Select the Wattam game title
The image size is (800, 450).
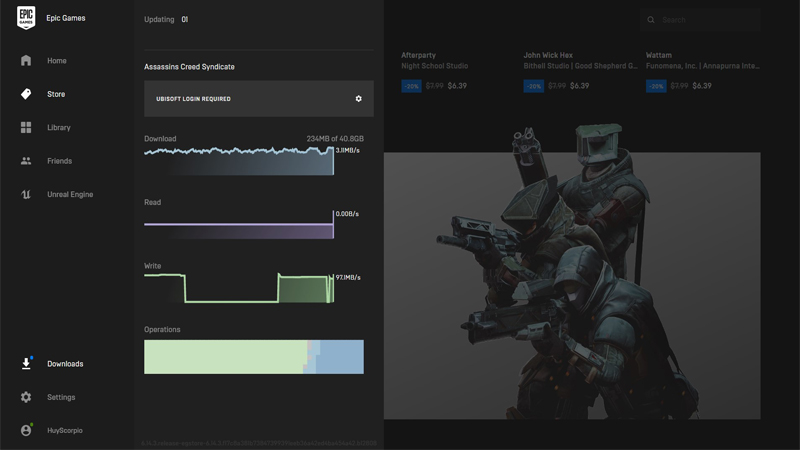click(x=659, y=55)
